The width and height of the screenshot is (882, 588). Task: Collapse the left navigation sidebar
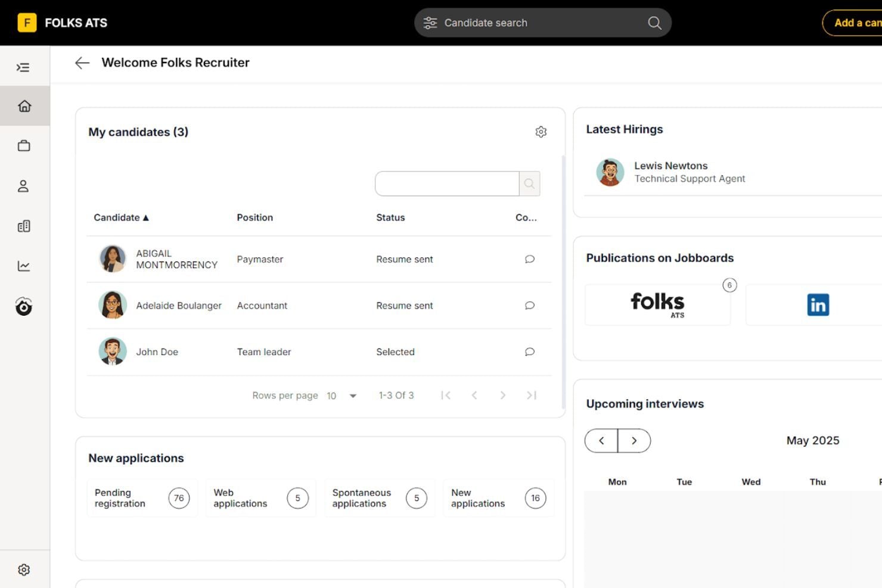pos(24,67)
